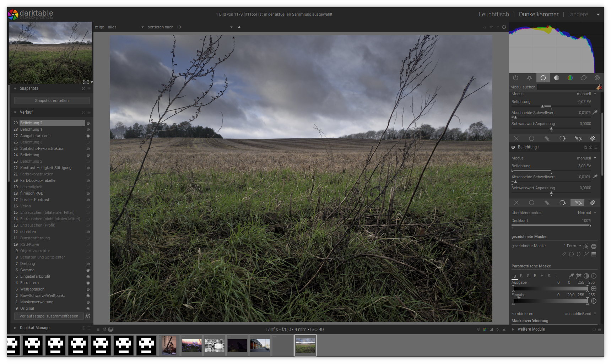Screen dimensions: 611x364
Task: Open sortieren nach ID dropdown
Action: [205, 27]
